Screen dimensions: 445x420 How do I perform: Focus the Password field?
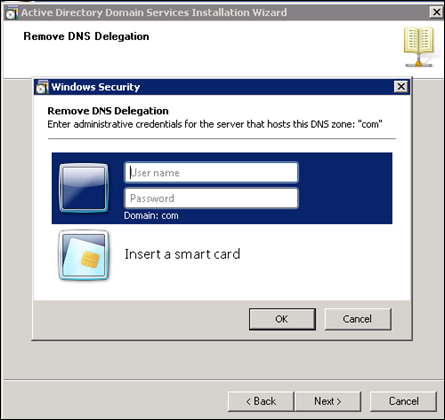click(211, 198)
